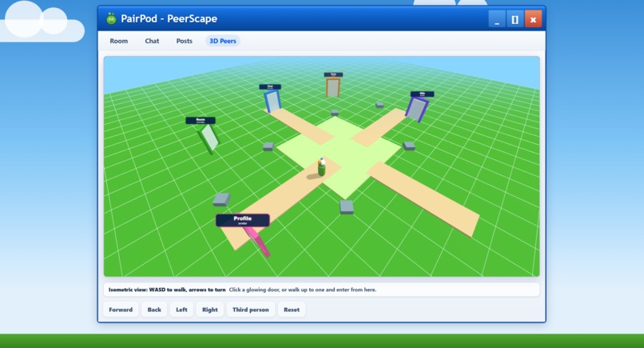Turn with the Left button

(181, 310)
